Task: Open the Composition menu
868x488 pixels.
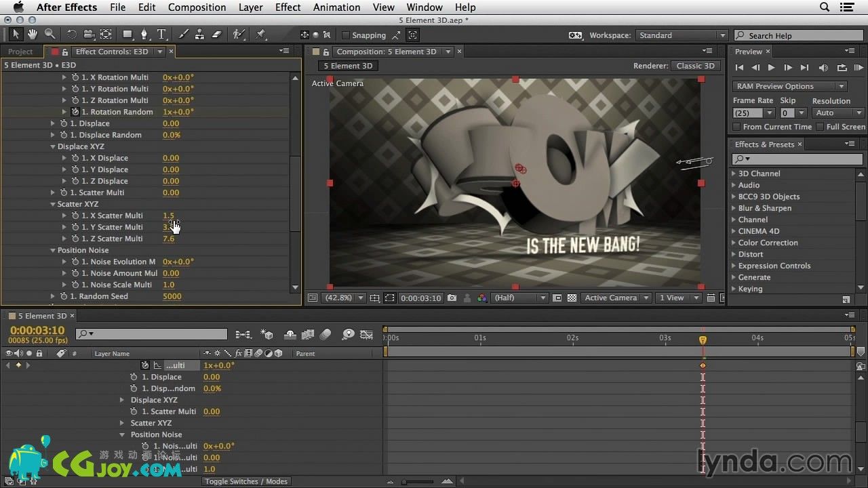Action: (197, 7)
